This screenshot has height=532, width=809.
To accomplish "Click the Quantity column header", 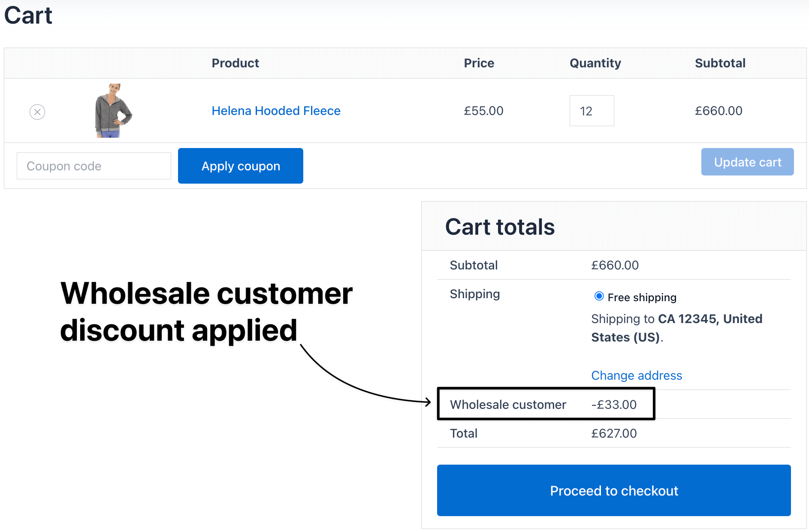I will pos(595,63).
